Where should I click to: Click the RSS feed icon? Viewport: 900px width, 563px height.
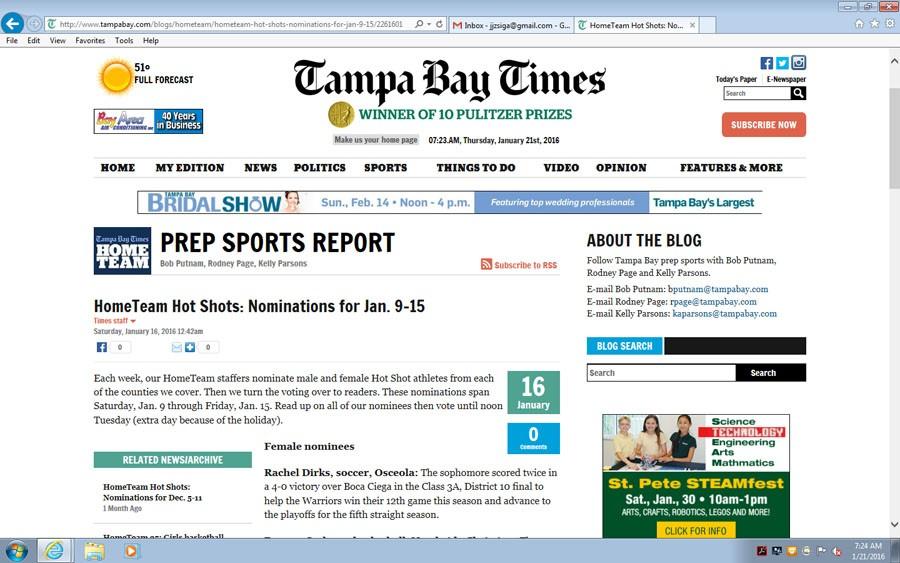point(486,264)
